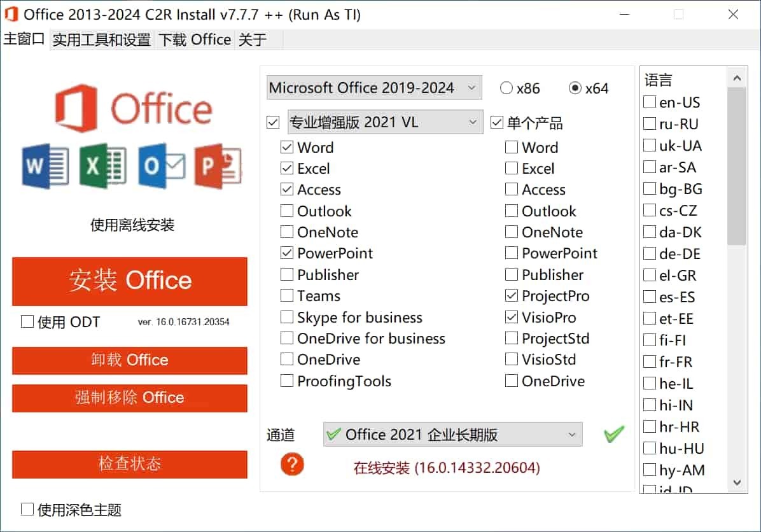The width and height of the screenshot is (761, 532).
Task: Enable the 使用深色主题 checkbox
Action: [27, 510]
